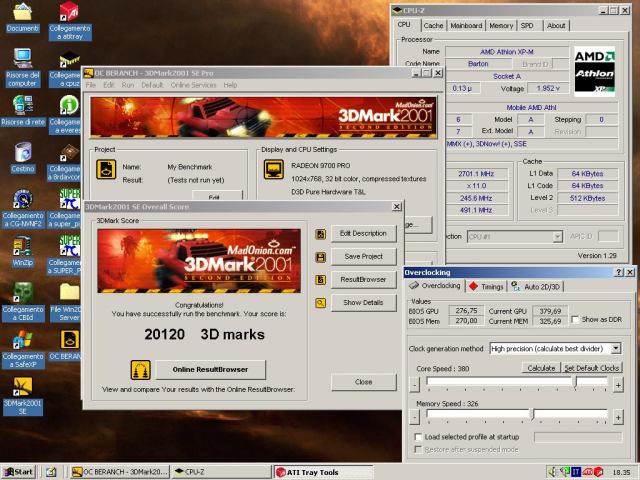The width and height of the screenshot is (640, 480).
Task: Click the Memory Speed slider handle
Action: click(532, 414)
